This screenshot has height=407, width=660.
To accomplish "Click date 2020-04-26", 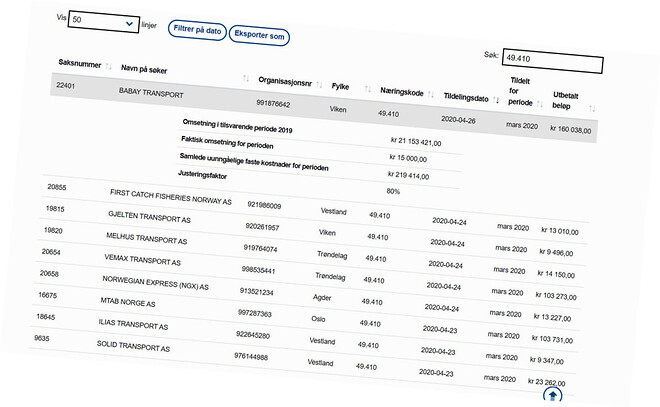I will (458, 120).
